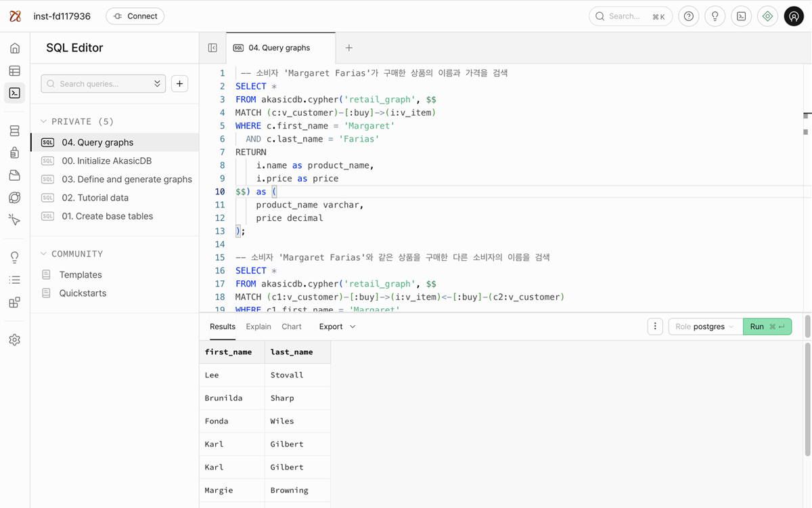Open the Authentication lock sidebar icon
The image size is (812, 508).
pyautogui.click(x=15, y=153)
